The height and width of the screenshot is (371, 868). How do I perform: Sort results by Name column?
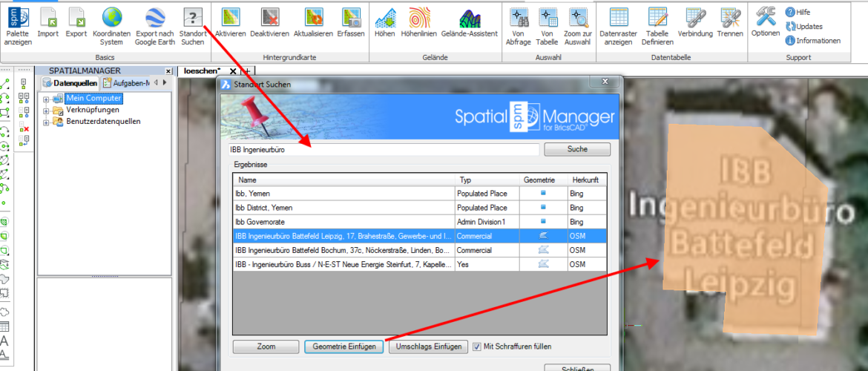(x=344, y=180)
